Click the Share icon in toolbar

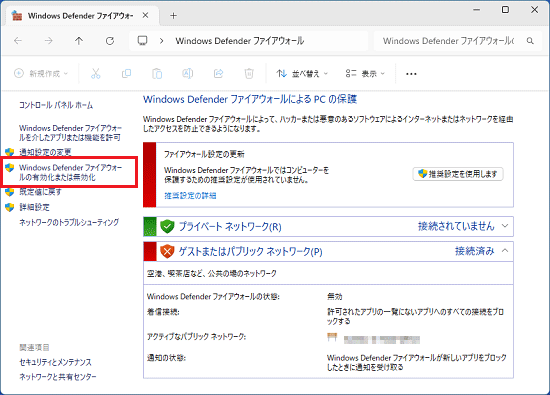click(219, 73)
